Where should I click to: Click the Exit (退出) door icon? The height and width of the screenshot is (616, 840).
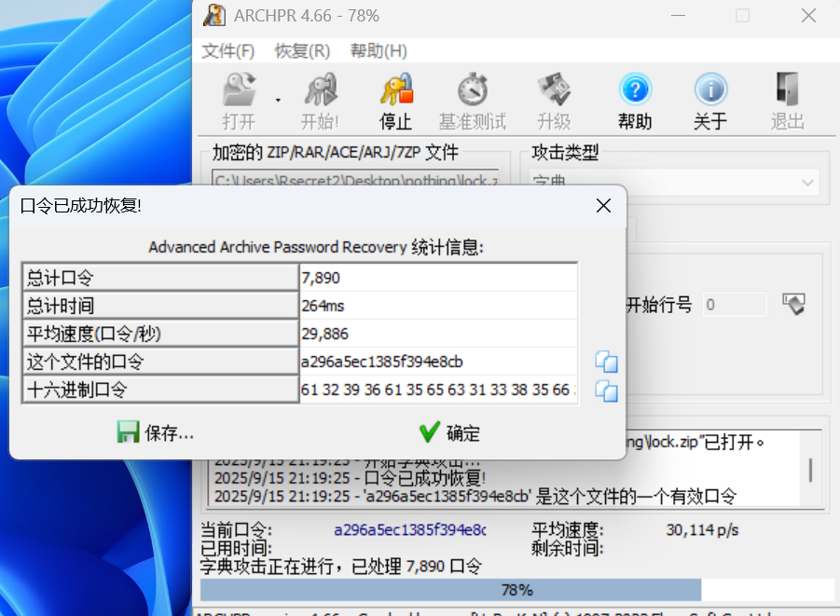tap(787, 89)
